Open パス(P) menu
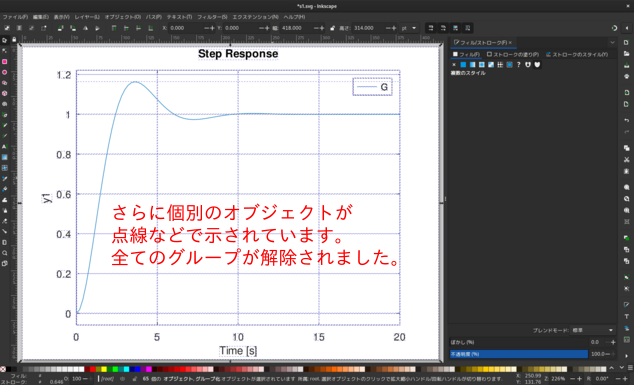Image resolution: width=634 pixels, height=385 pixels. tap(154, 17)
